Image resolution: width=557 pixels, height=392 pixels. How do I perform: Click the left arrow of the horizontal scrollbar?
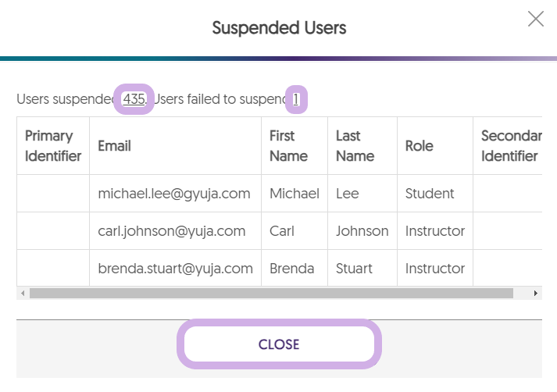[x=23, y=294]
